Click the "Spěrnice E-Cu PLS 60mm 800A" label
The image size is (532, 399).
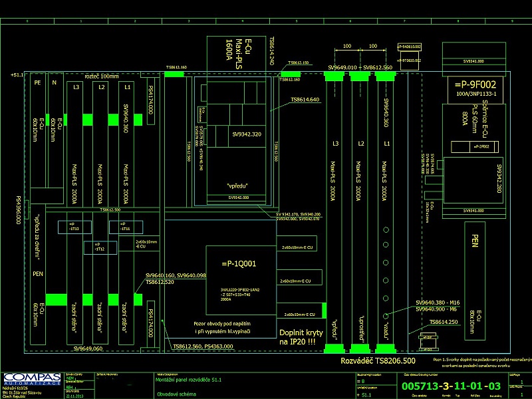(x=475, y=119)
